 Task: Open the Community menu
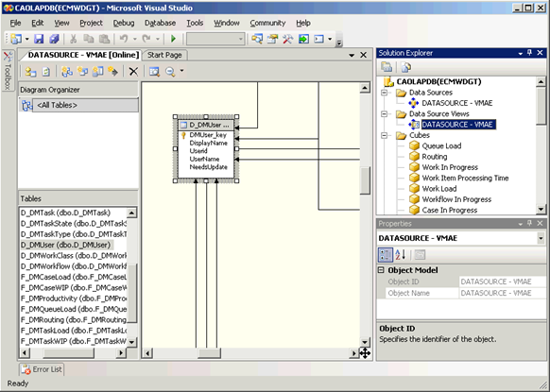tap(267, 23)
